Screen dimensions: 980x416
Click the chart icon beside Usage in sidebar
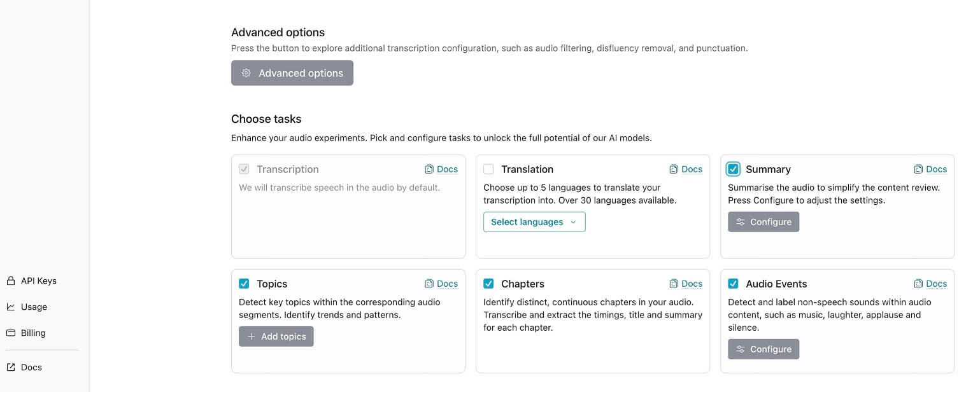pyautogui.click(x=11, y=307)
